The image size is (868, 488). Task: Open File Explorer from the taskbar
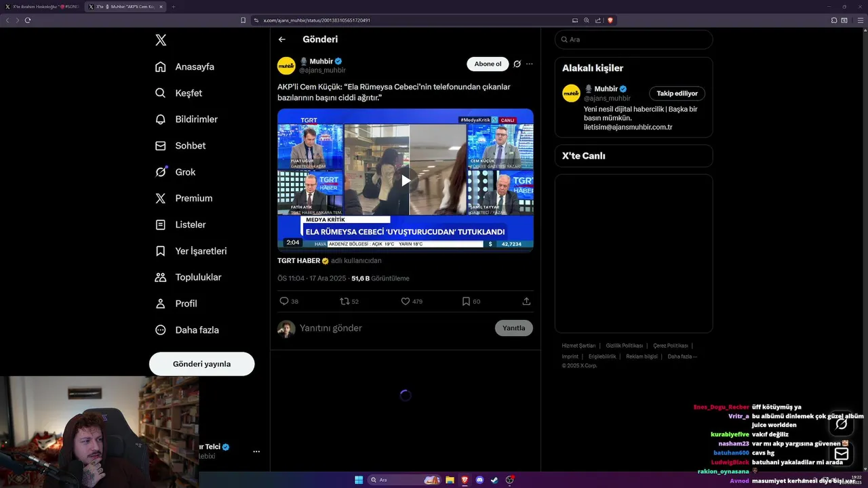point(450,480)
